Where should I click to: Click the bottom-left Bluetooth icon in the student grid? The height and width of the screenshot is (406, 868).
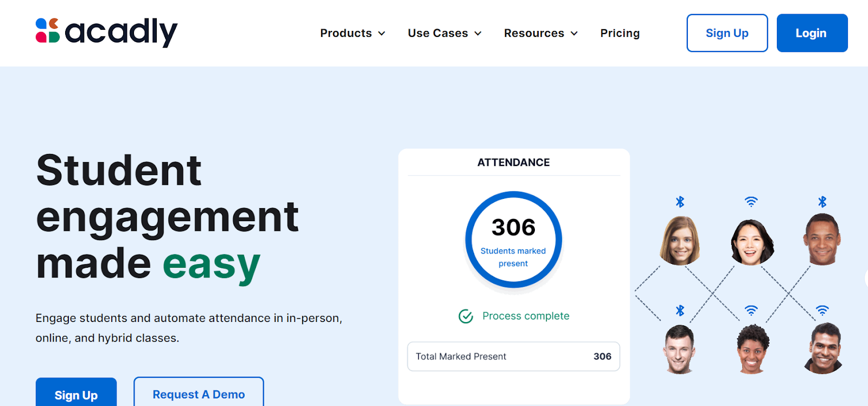[680, 310]
